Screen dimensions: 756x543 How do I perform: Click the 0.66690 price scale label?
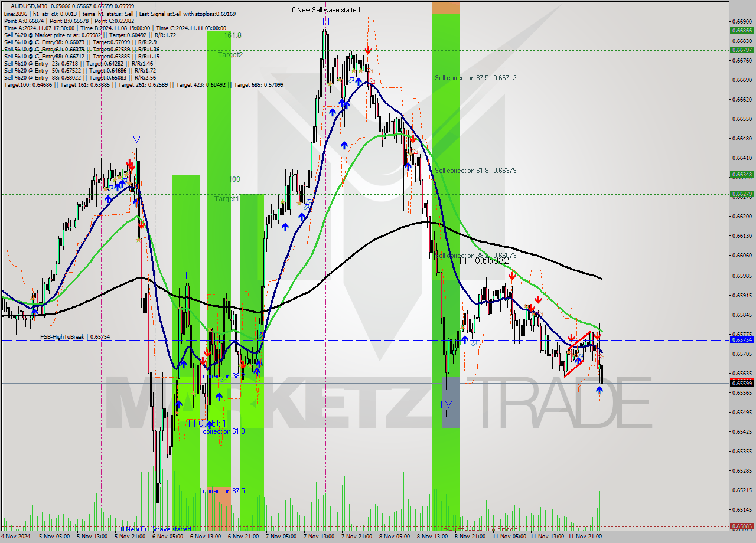click(x=742, y=80)
